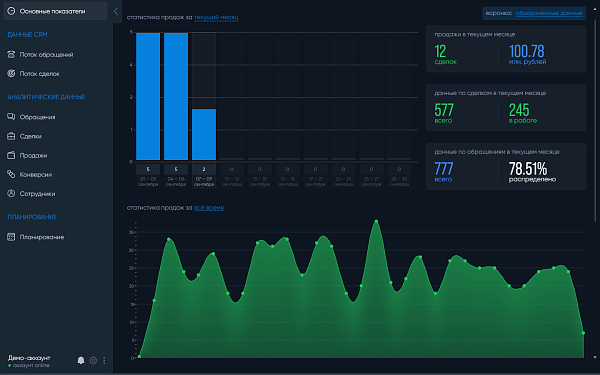Collapse the sidebar with the chevron arrow

point(116,11)
